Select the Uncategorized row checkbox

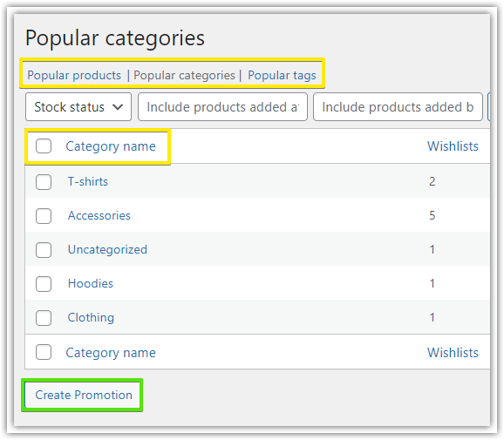pyautogui.click(x=44, y=250)
